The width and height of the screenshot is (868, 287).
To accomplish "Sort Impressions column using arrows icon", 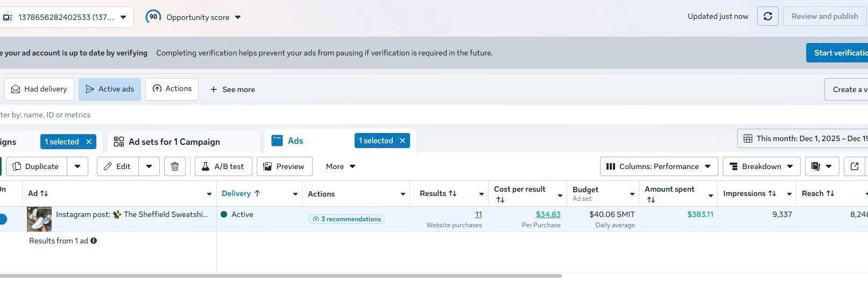I will [x=772, y=194].
